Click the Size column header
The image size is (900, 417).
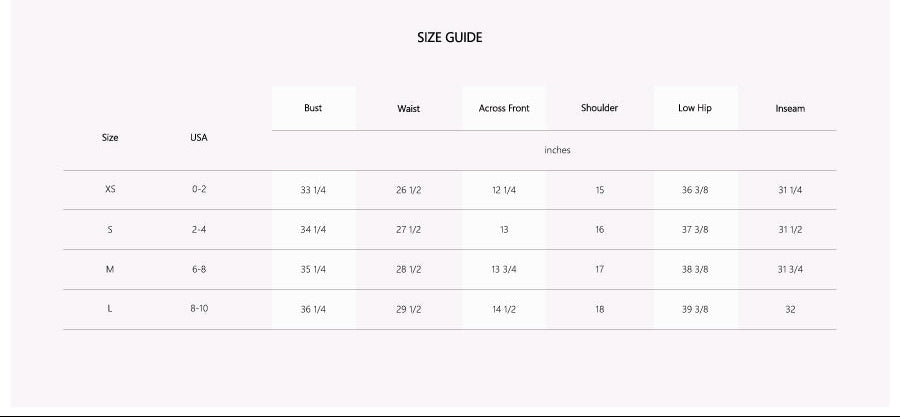pyautogui.click(x=110, y=137)
